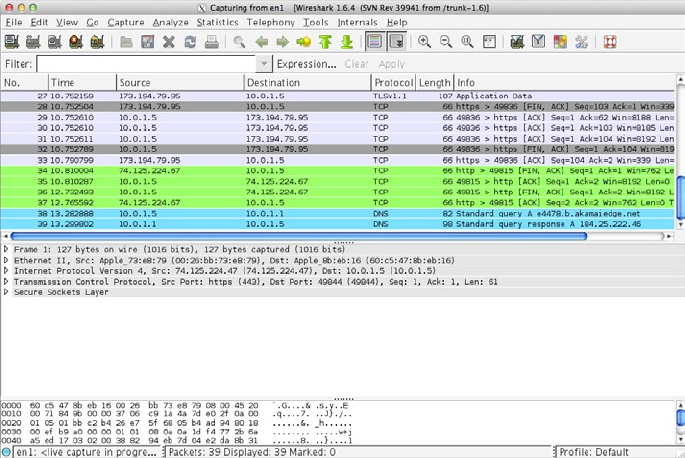Expand Internet Protocol Version 4 row

coord(6,271)
